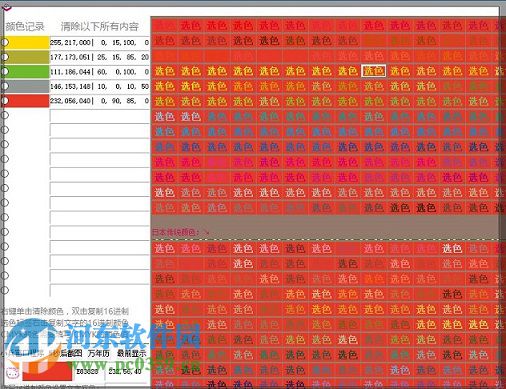
Task: Open the 万年历 calendar
Action: tap(99, 354)
